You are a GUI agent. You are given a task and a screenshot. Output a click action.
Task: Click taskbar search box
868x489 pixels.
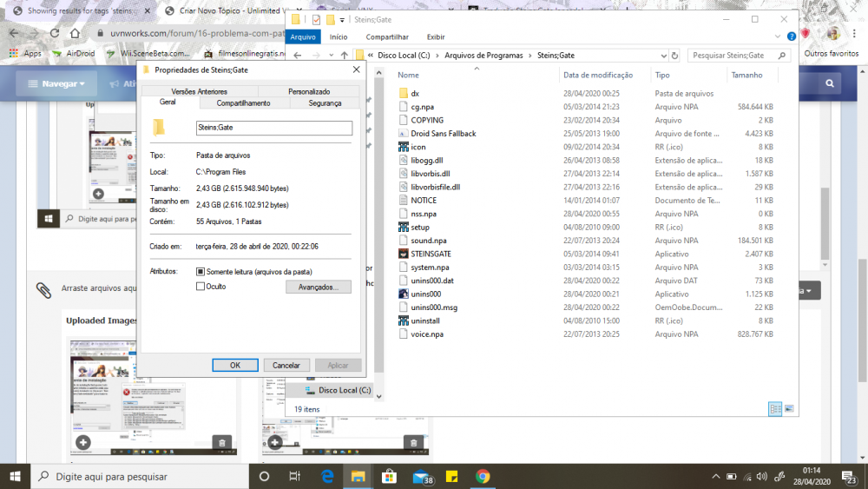point(140,476)
